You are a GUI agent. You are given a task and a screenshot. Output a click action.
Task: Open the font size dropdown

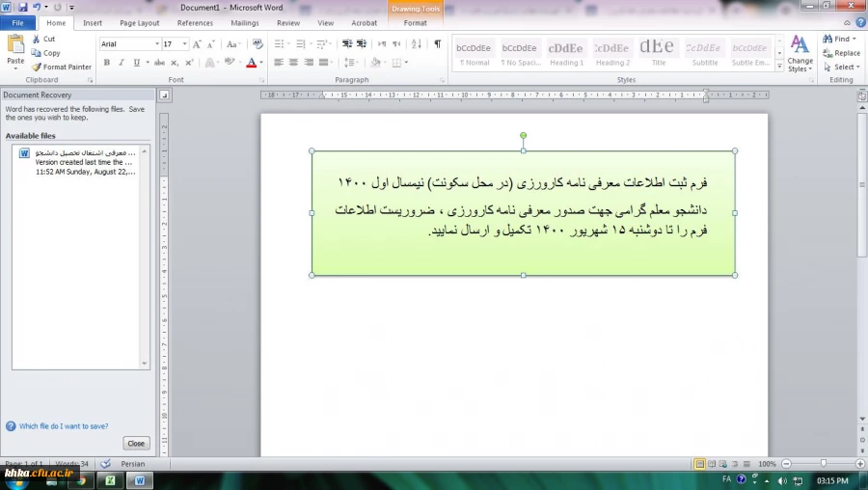tap(184, 44)
